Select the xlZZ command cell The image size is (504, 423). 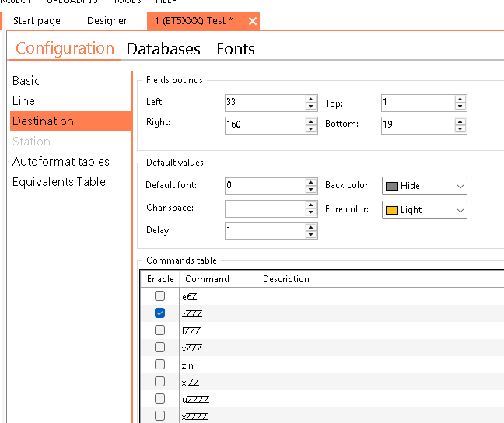click(219, 382)
